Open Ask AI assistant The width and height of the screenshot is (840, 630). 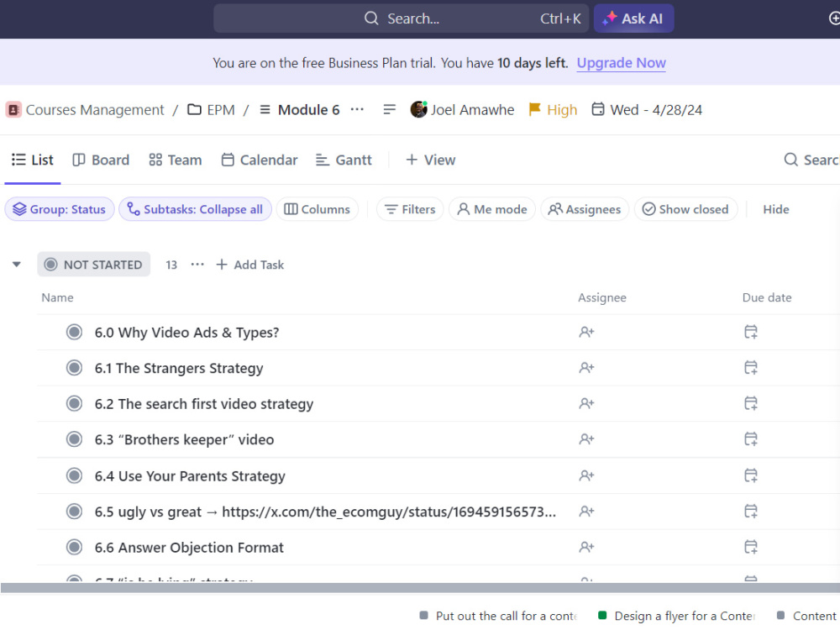[x=633, y=18]
